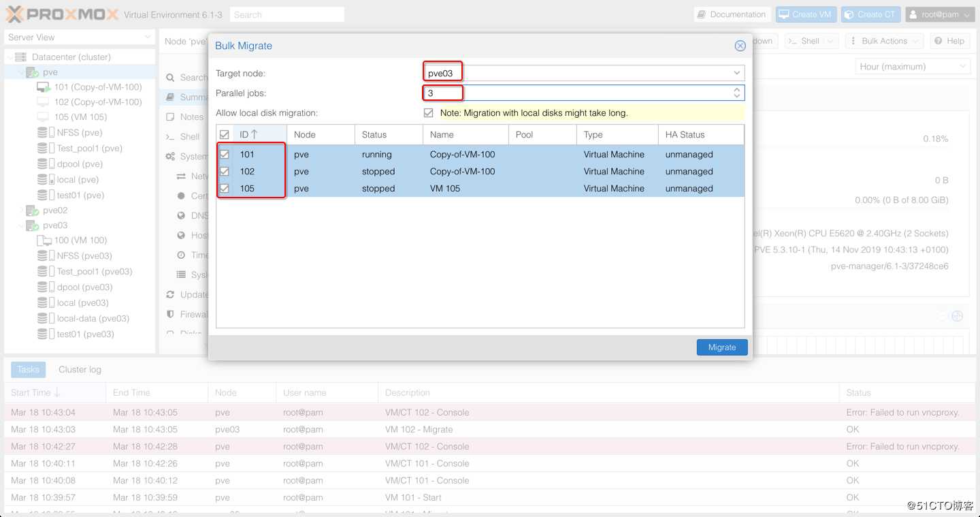This screenshot has height=517, width=980.
Task: Sort by the HA Status column header
Action: point(701,135)
